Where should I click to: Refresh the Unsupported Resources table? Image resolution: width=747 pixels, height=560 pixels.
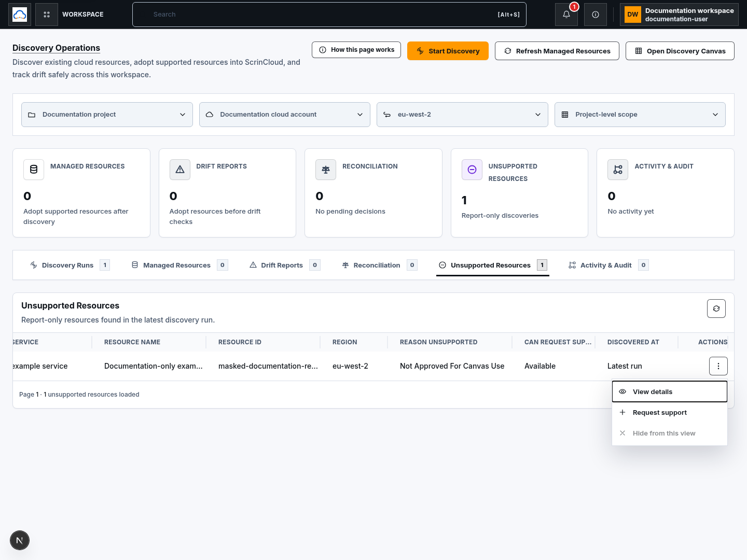716,309
